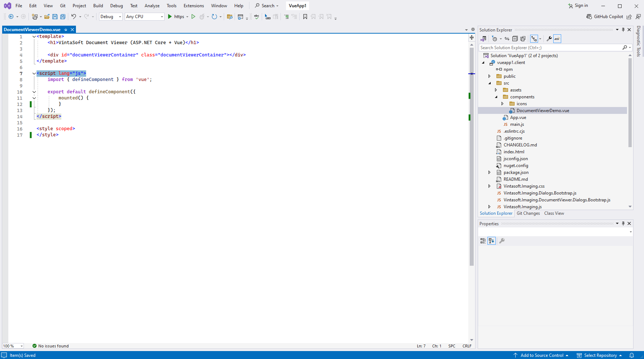
Task: Start without debugging using the outlined play icon
Action: (x=193, y=17)
